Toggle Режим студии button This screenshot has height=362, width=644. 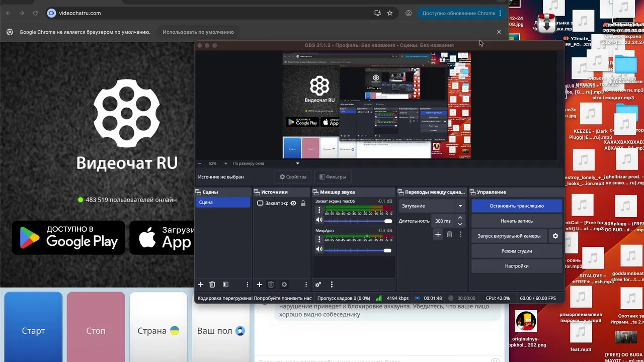click(x=517, y=251)
